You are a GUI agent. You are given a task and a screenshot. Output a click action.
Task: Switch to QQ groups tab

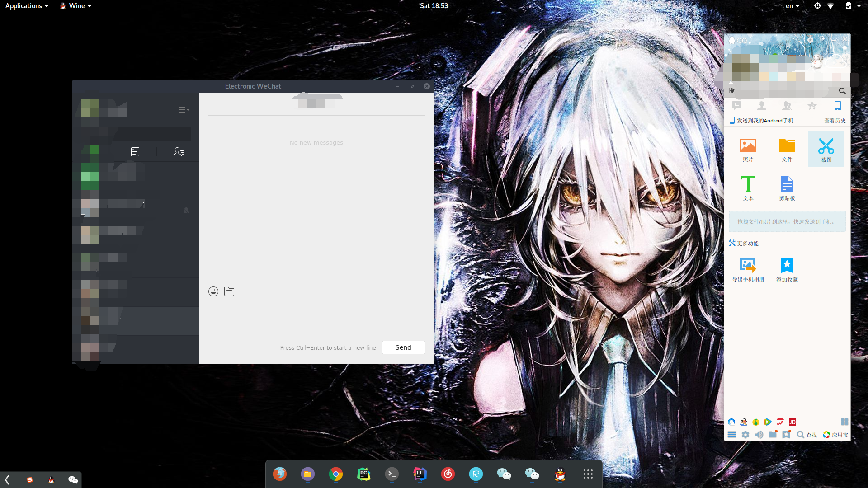click(x=787, y=106)
